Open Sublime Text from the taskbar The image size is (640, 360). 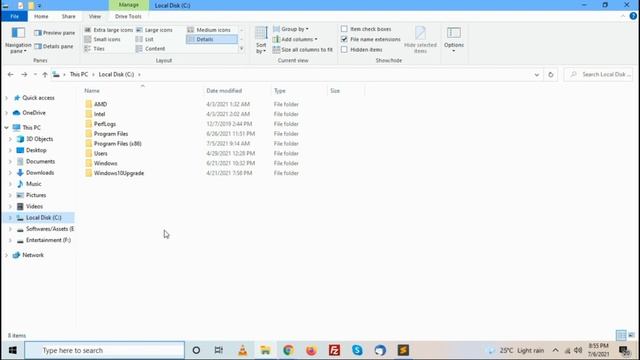click(403, 350)
